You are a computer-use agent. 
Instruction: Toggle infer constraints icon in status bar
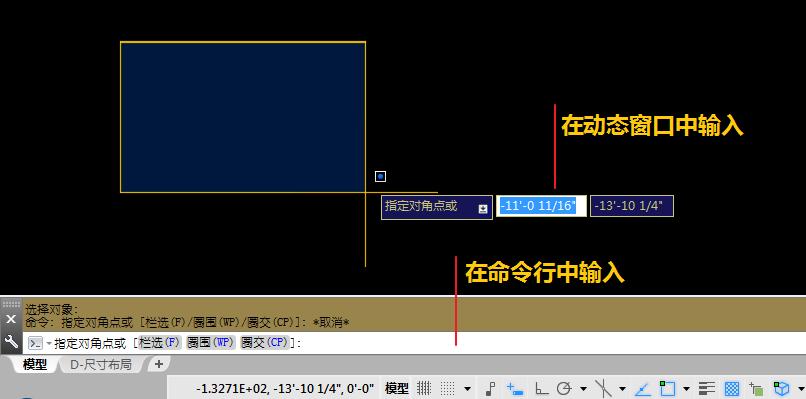pyautogui.click(x=491, y=388)
